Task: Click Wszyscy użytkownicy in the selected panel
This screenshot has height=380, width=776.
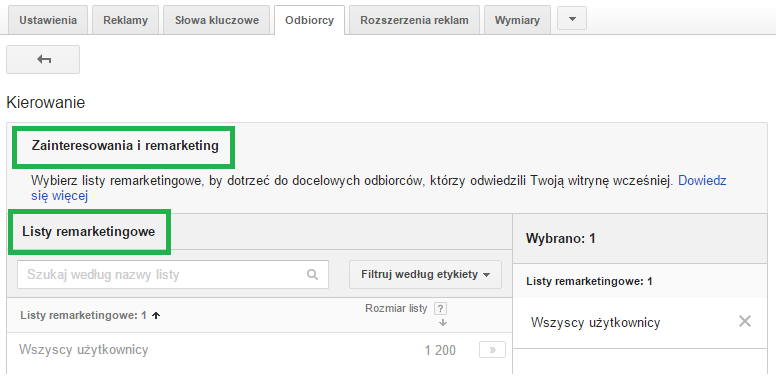Action: pyautogui.click(x=595, y=323)
